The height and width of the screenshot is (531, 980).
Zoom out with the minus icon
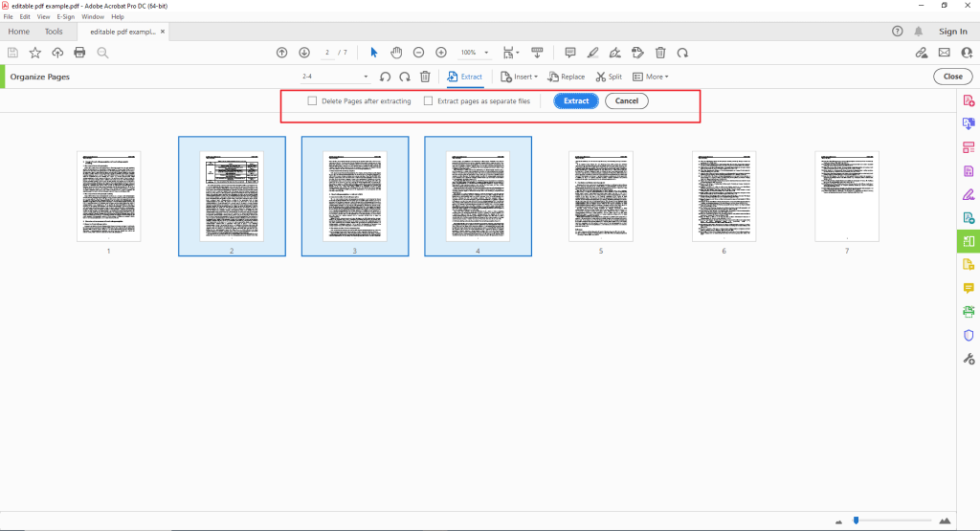point(419,53)
